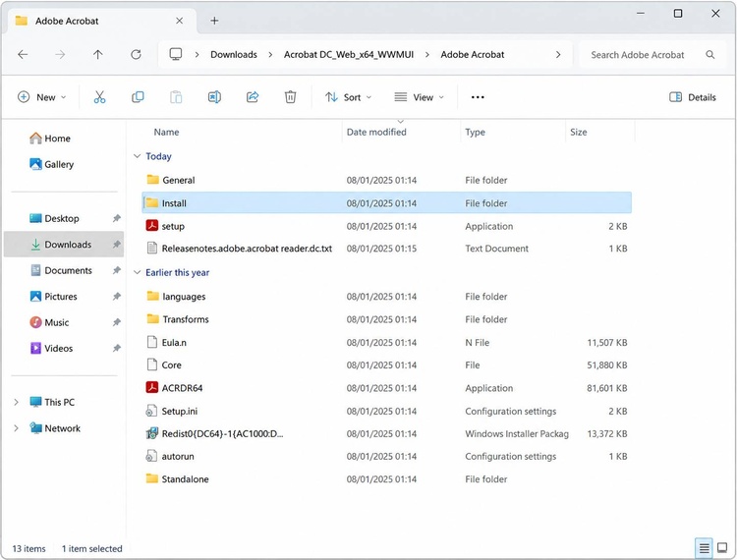The image size is (737, 560).
Task: Click the search magnifier icon
Action: point(710,54)
